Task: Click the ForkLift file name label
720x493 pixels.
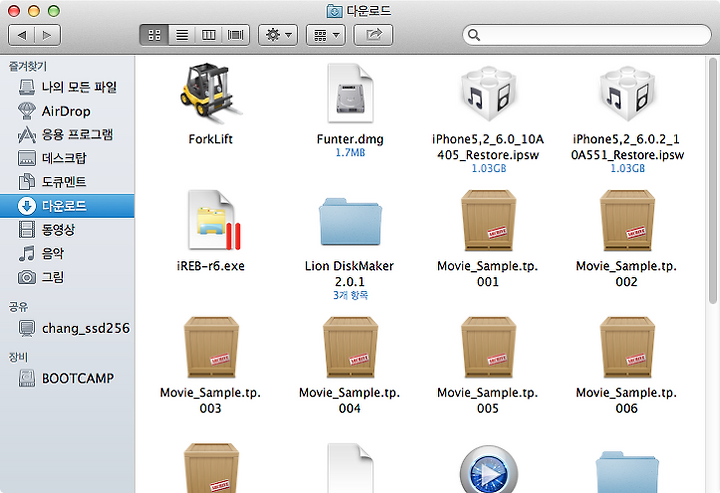Action: [x=210, y=139]
